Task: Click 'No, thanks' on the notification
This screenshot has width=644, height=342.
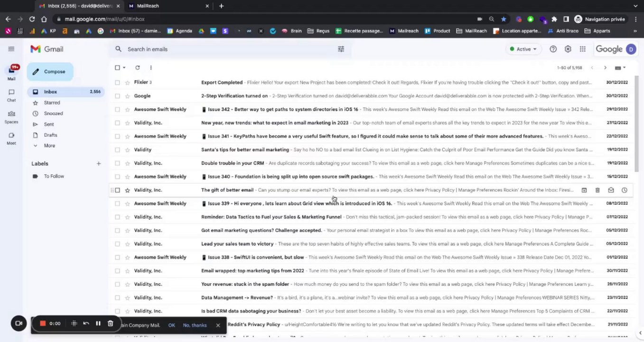Action: click(195, 325)
